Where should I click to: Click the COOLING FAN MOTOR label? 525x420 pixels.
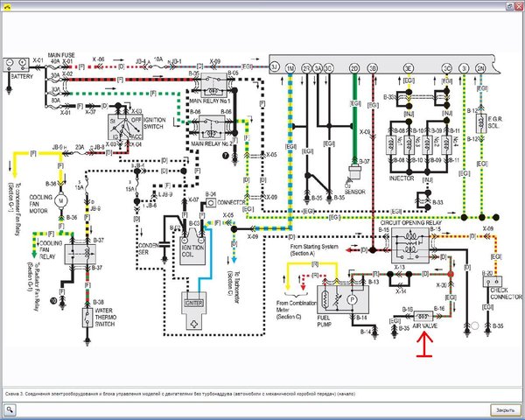(40, 204)
